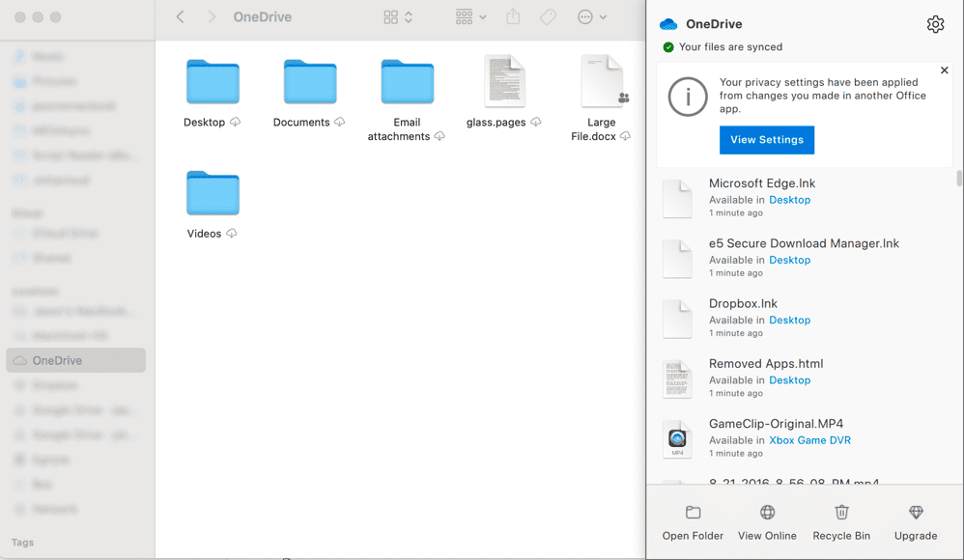Click the green synced checkmark icon
Image resolution: width=964 pixels, height=560 pixels.
[x=668, y=46]
